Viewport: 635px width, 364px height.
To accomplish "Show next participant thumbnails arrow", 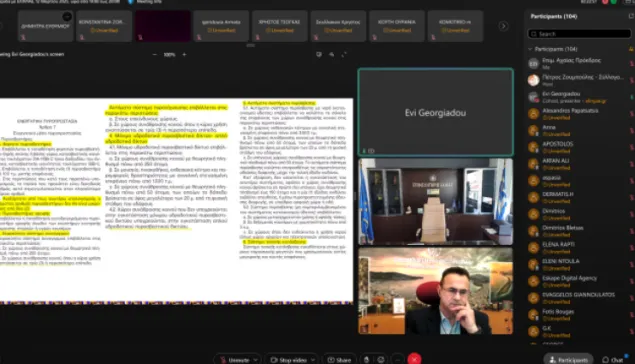I will coord(503,26).
